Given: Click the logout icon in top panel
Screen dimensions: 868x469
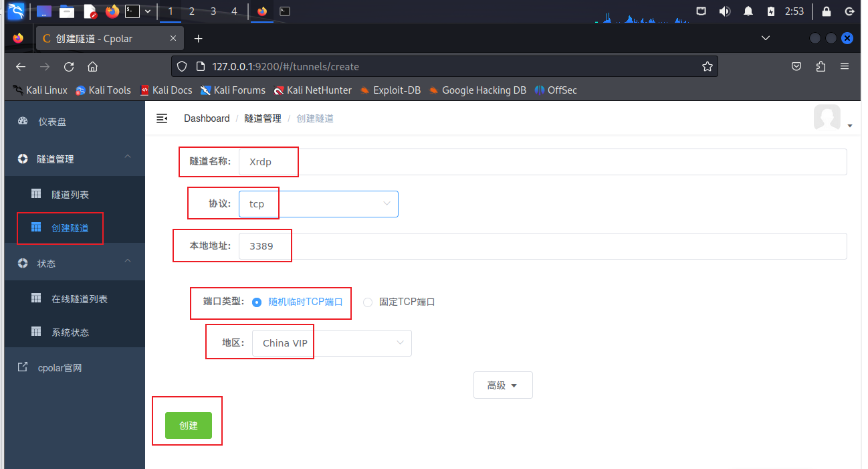Looking at the screenshot, I should tap(849, 11).
